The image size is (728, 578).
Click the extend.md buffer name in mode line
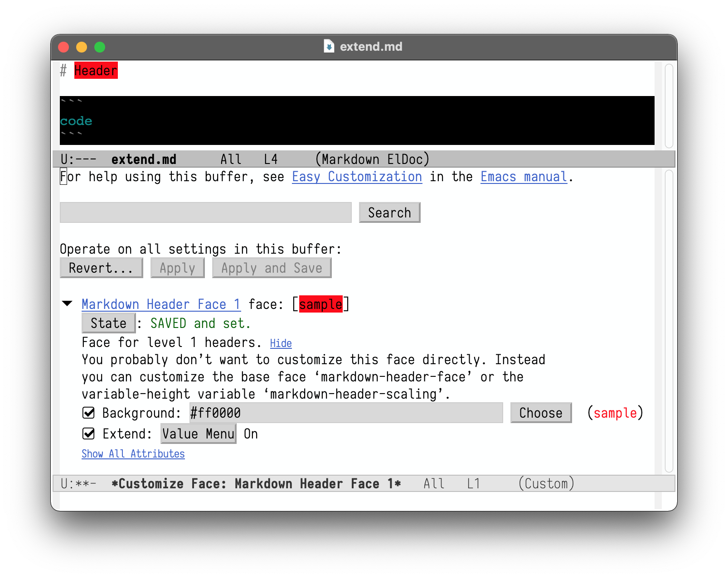[144, 159]
